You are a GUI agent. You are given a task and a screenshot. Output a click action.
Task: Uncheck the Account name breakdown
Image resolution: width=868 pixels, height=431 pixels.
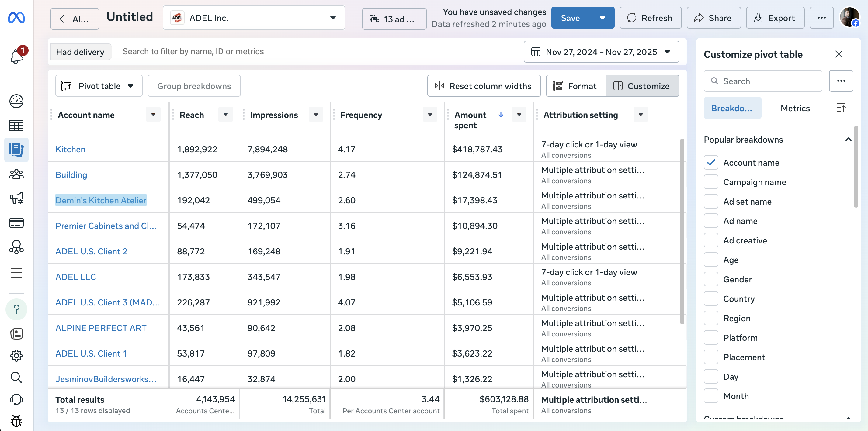pyautogui.click(x=711, y=163)
